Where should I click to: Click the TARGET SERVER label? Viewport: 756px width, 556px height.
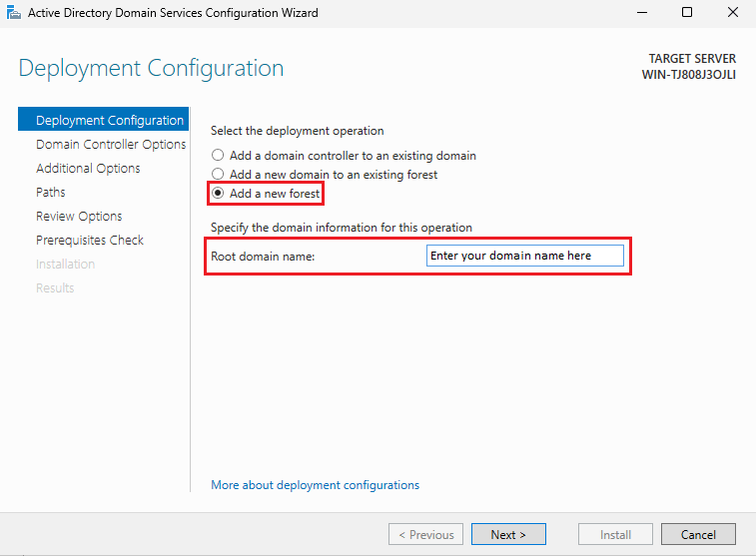[x=692, y=59]
